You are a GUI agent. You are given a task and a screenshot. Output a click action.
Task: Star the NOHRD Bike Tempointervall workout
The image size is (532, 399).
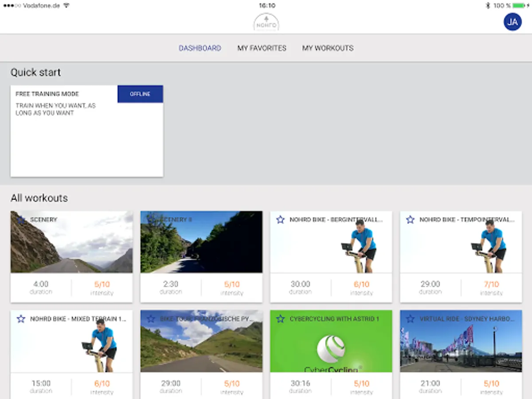point(410,219)
